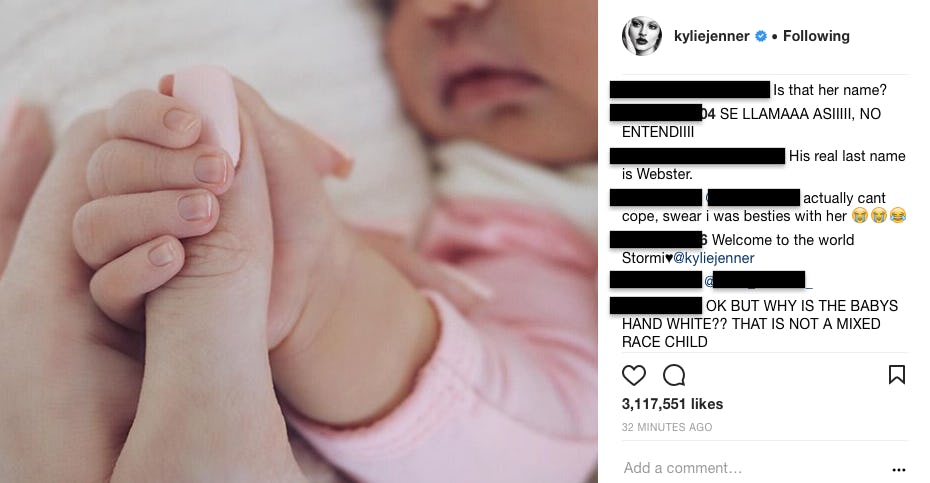Click the 'OK BUT WHY IS THE BABYS' comment

pyautogui.click(x=760, y=323)
